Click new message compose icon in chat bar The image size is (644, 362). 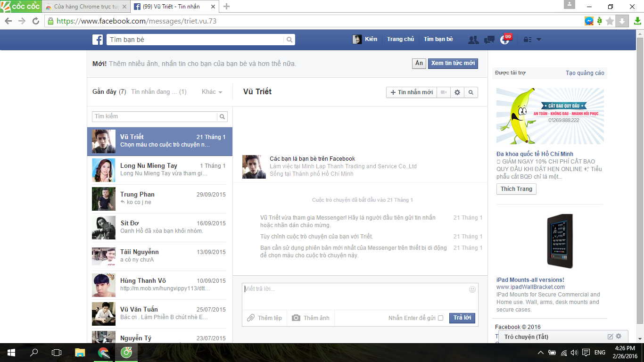(610, 337)
